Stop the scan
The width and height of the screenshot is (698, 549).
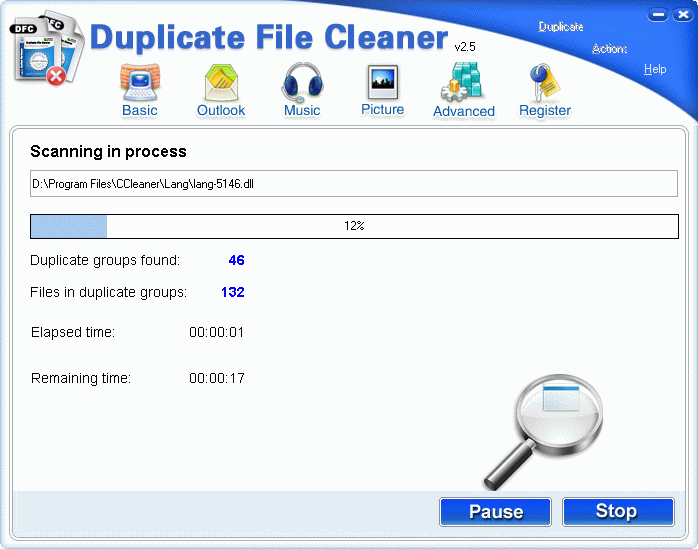[618, 512]
